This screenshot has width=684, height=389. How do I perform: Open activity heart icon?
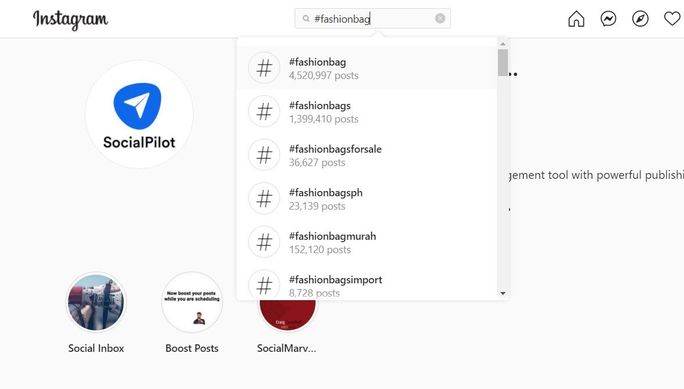(672, 19)
